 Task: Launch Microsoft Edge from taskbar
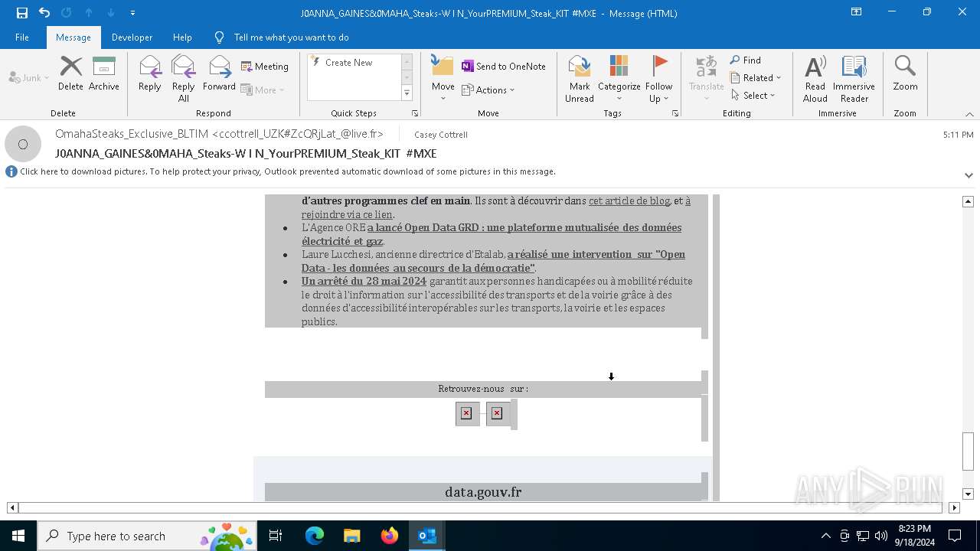click(x=315, y=536)
